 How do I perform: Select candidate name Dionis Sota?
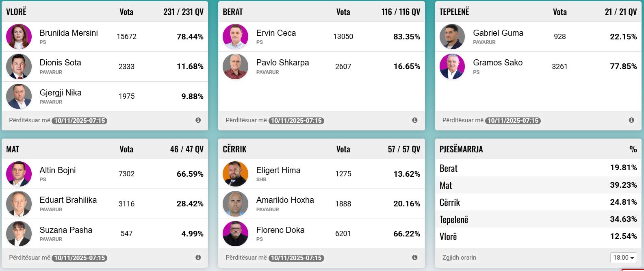[60, 63]
